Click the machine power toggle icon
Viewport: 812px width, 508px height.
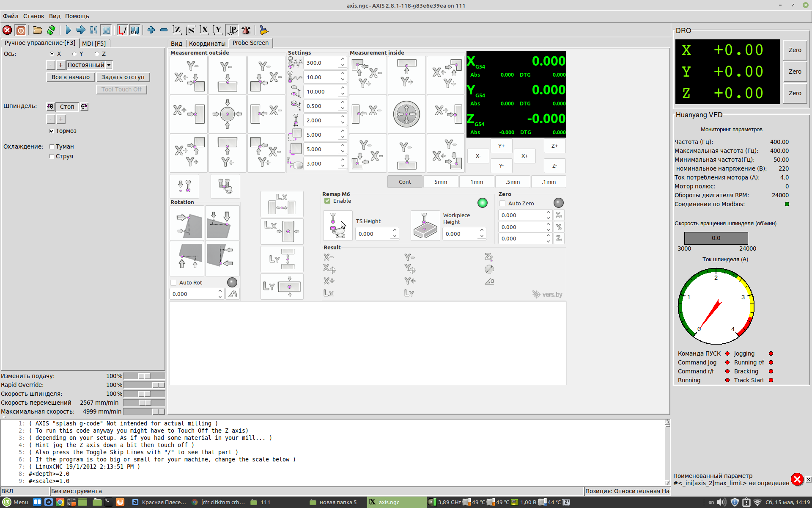pos(21,30)
